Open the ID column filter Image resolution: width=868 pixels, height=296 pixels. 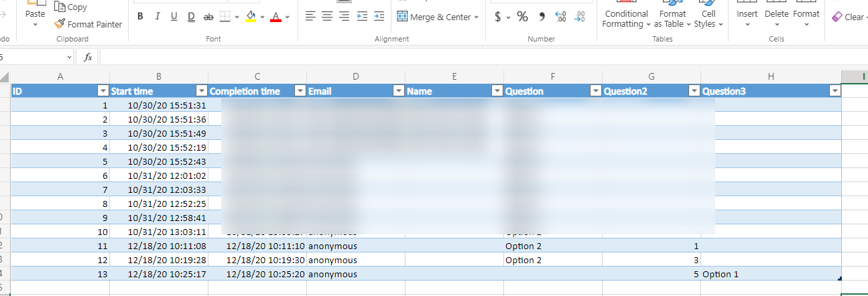(x=103, y=91)
